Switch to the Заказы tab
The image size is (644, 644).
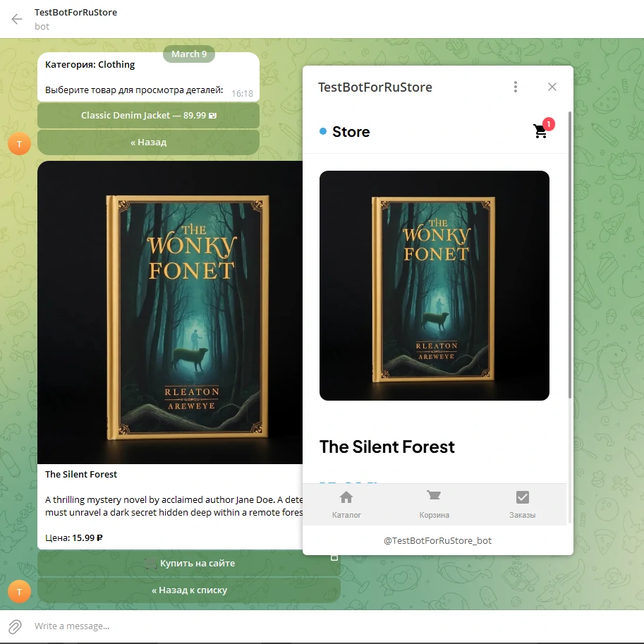[x=522, y=504]
